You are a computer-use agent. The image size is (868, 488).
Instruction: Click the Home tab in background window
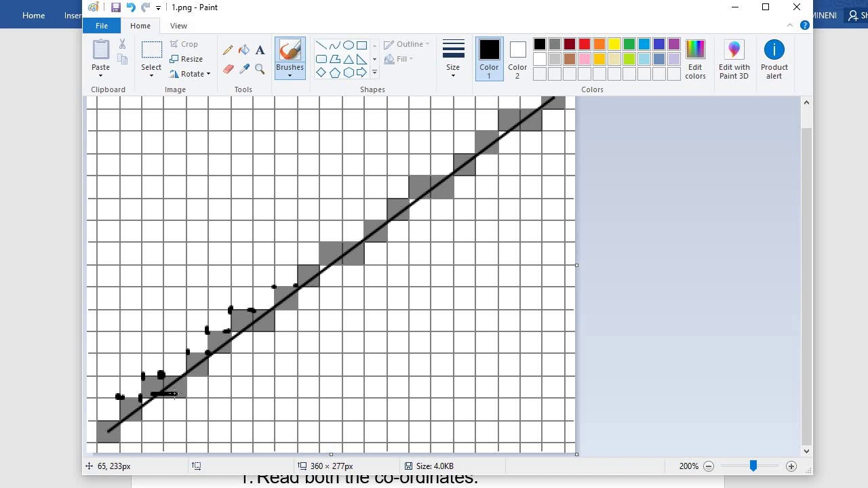(x=33, y=16)
